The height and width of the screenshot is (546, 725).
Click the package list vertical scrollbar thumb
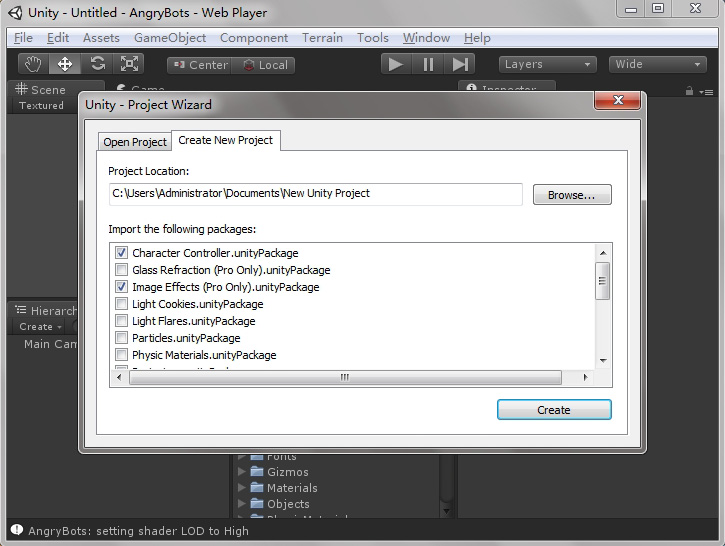pos(602,281)
